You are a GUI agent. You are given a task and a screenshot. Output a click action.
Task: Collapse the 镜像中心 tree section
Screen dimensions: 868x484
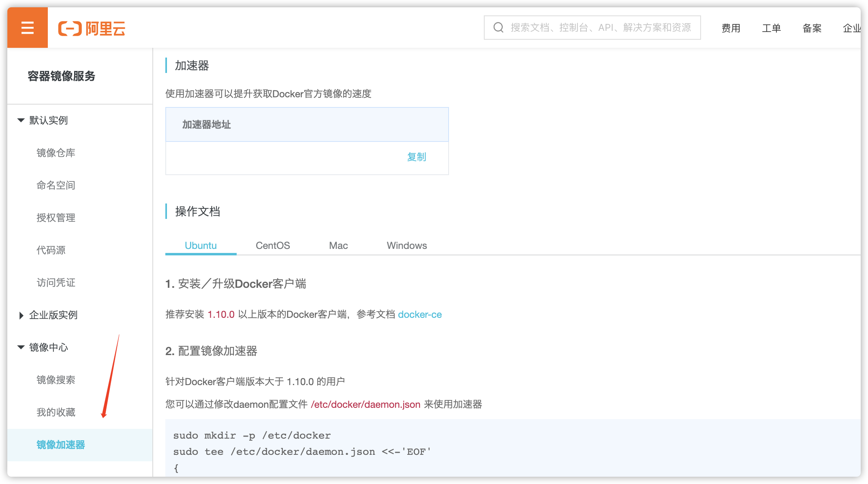click(21, 347)
